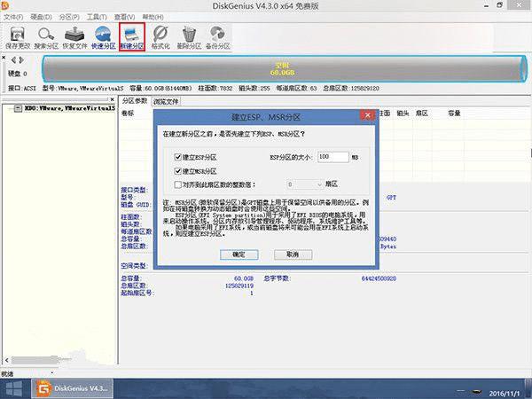Switch to the Browse Files tab
Screen dimensions: 532x399
[x=166, y=101]
